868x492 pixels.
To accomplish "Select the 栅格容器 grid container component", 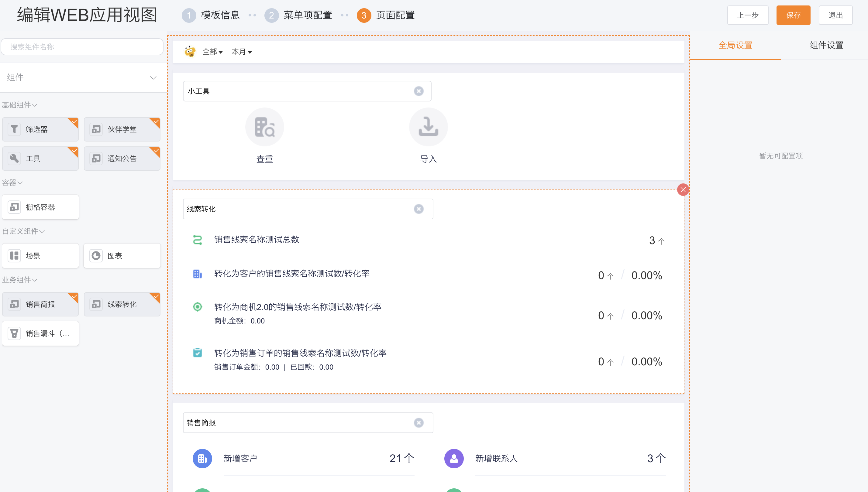I will click(x=40, y=207).
